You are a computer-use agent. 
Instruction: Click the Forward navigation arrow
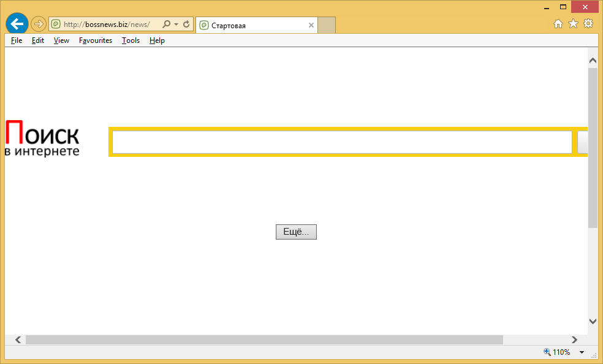[x=38, y=25]
